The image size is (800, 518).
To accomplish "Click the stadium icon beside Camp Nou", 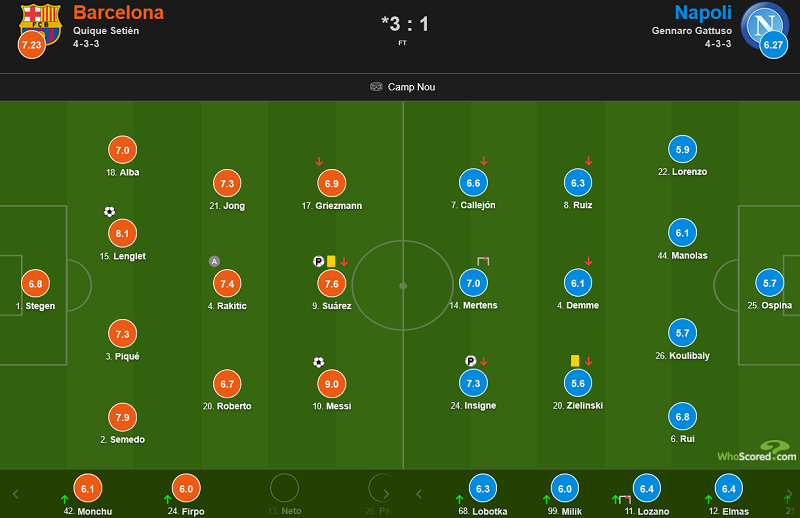I will [x=375, y=87].
